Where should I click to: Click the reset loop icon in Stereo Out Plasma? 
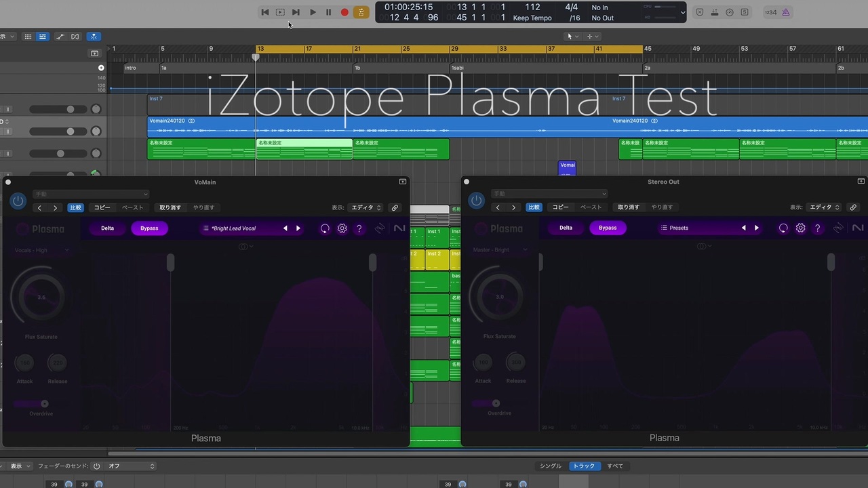coord(783,228)
